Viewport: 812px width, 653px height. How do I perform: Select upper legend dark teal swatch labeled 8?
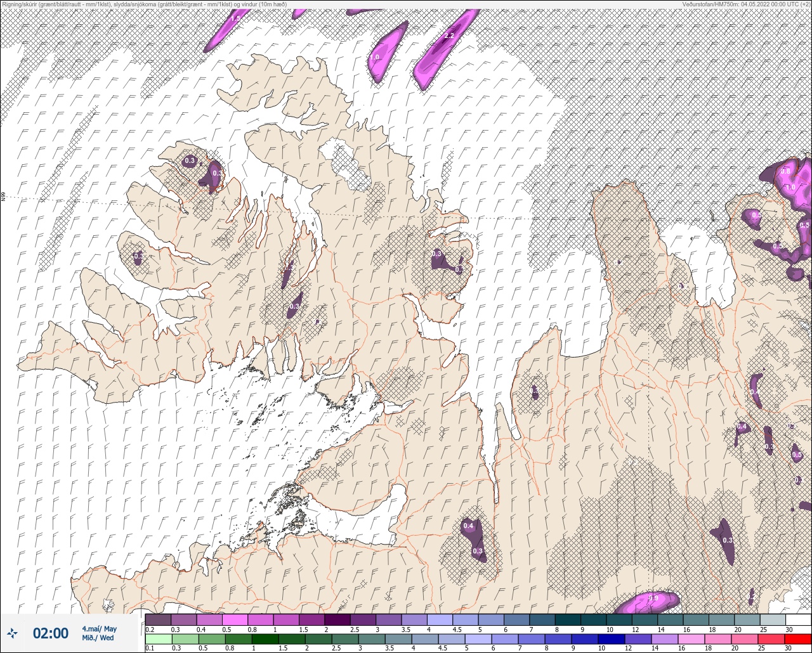coord(568,619)
